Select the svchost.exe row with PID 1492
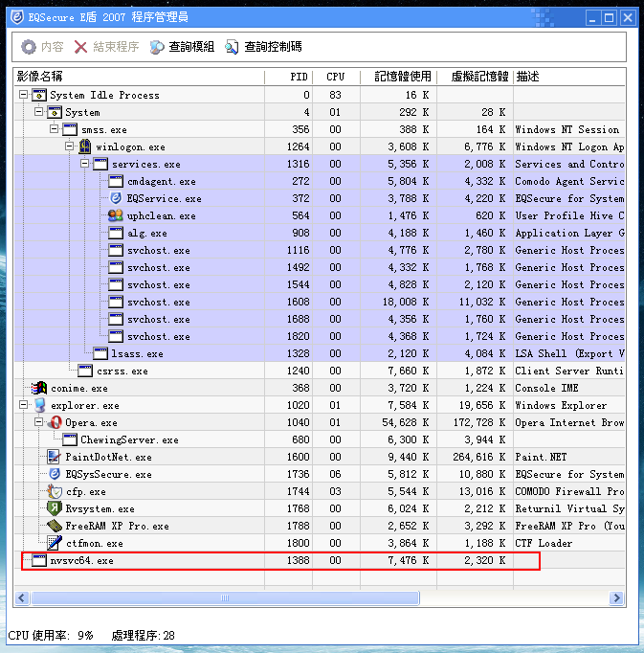This screenshot has height=653, width=644. (x=320, y=267)
